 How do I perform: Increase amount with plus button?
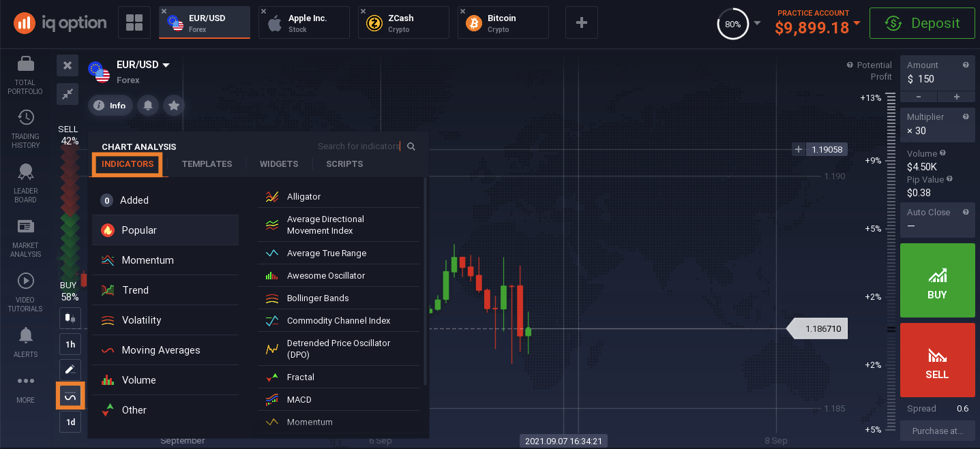[x=957, y=97]
